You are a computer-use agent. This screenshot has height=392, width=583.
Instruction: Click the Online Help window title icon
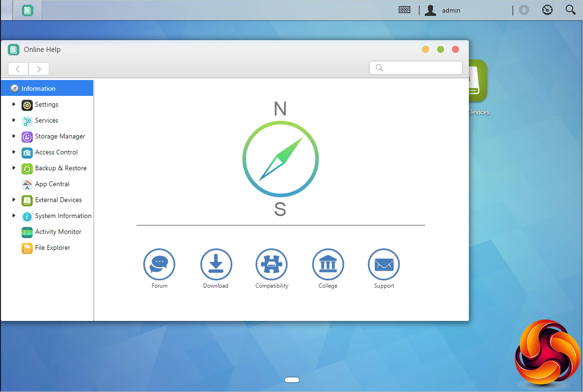(x=14, y=50)
